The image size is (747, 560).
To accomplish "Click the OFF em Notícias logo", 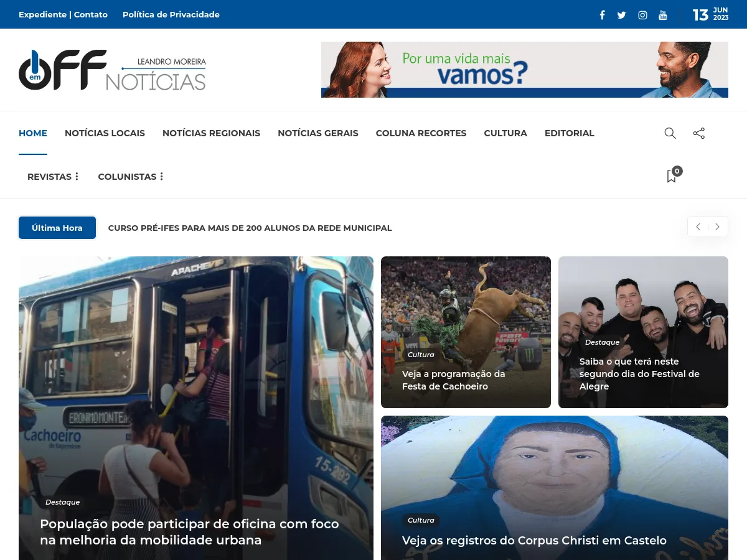I will [112, 70].
